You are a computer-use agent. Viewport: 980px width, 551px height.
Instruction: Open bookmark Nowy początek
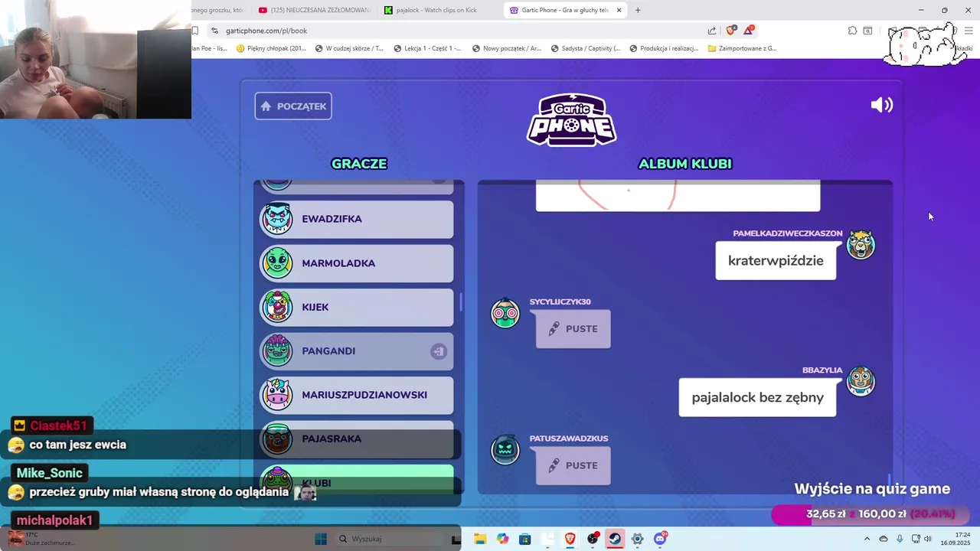click(507, 48)
